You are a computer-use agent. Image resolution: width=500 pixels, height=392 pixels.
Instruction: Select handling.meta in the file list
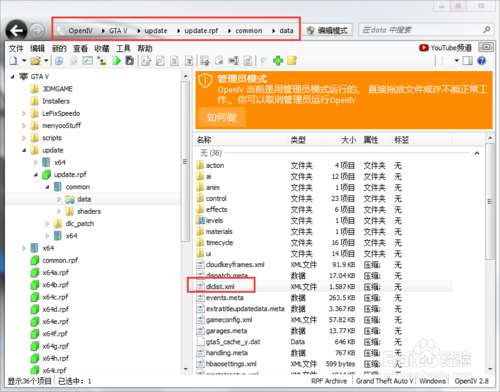[227, 353]
